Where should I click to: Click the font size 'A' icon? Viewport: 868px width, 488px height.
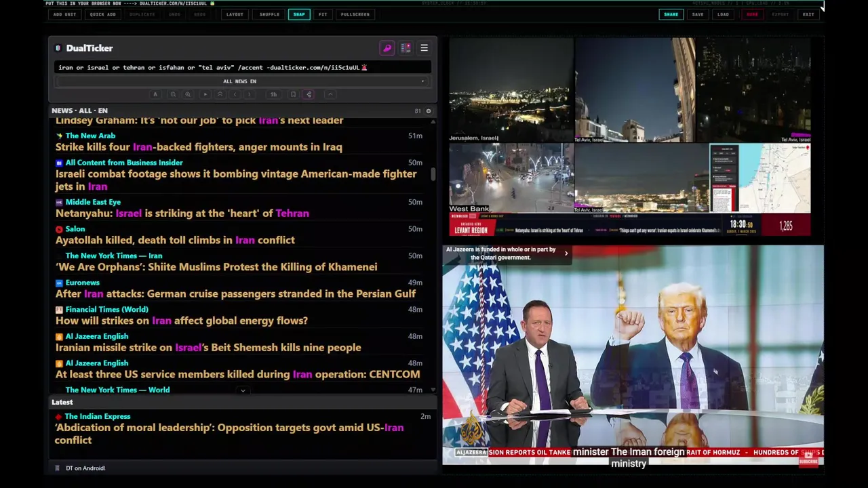coord(155,94)
